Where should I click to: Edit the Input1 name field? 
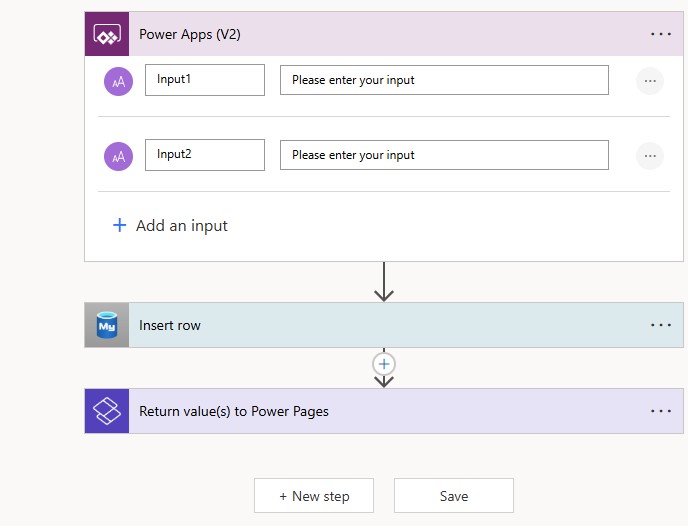click(205, 80)
